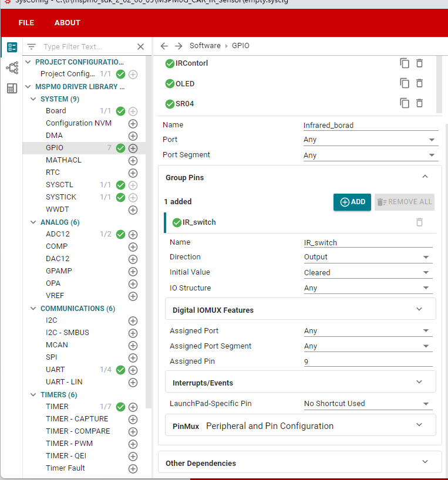Open the Initial Value dropdown
The height and width of the screenshot is (480, 448).
pos(368,272)
